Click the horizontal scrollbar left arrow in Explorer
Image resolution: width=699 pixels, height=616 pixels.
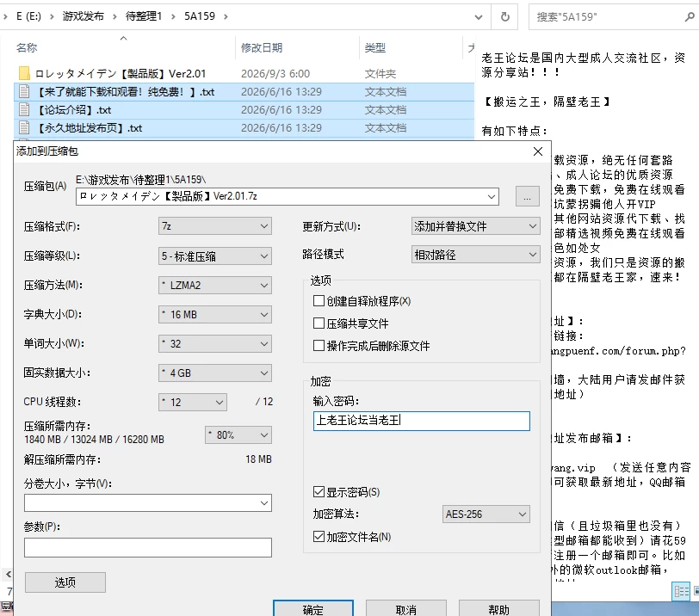[x=9, y=575]
